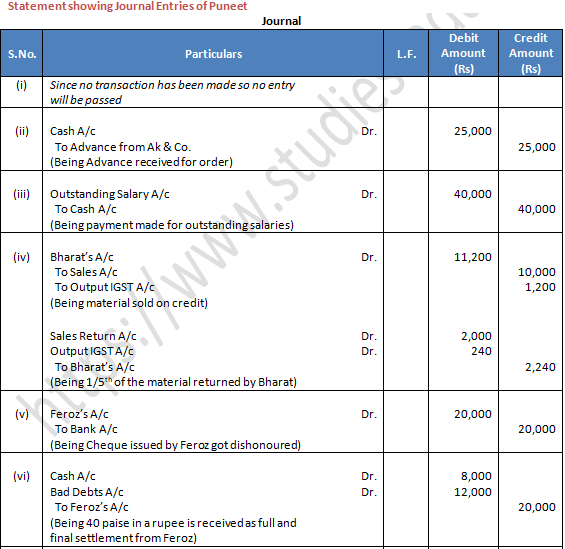Select the 'L.F.' column header
565x549 pixels.
(x=406, y=54)
